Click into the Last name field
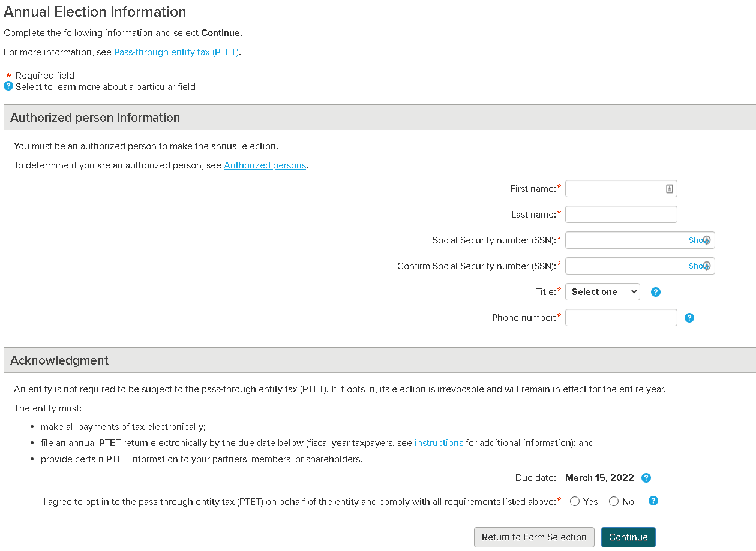756x551 pixels. point(621,215)
